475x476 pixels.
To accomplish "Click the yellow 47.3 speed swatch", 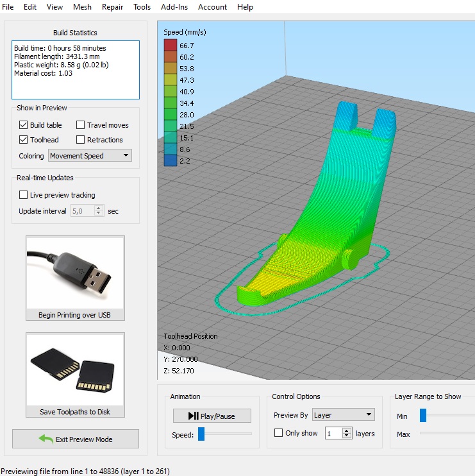I will tap(171, 80).
